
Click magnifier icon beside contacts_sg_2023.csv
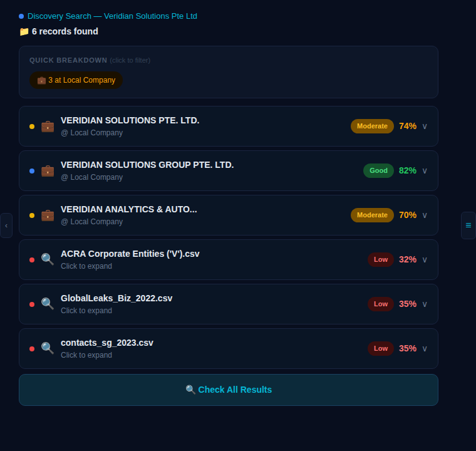pyautogui.click(x=48, y=348)
